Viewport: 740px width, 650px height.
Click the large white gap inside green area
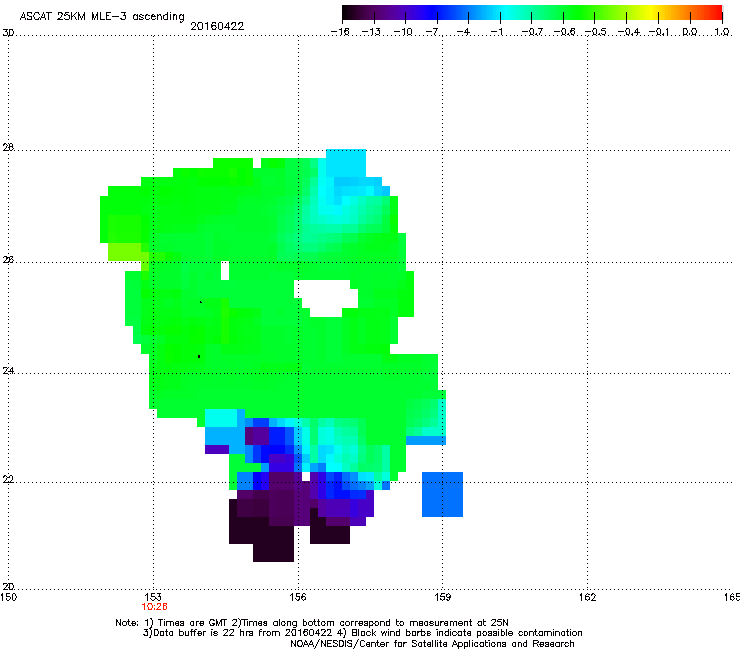[x=326, y=297]
